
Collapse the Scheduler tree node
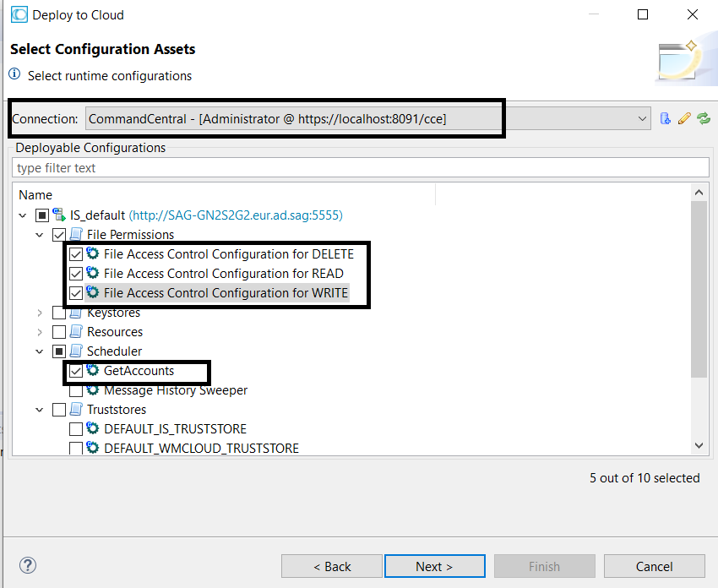[40, 351]
